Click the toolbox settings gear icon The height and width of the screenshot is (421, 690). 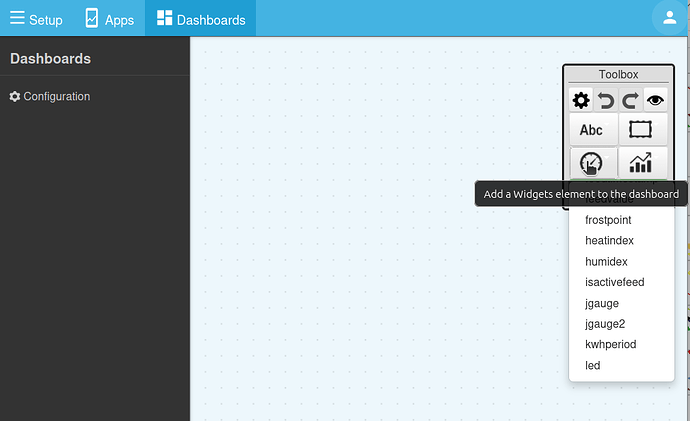(x=581, y=100)
